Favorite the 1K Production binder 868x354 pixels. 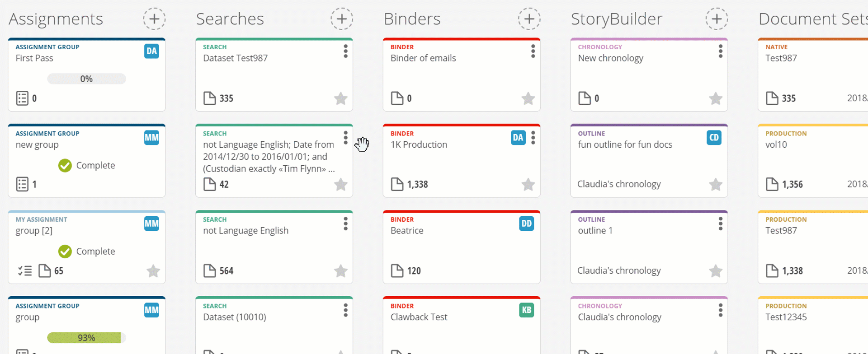(x=528, y=184)
